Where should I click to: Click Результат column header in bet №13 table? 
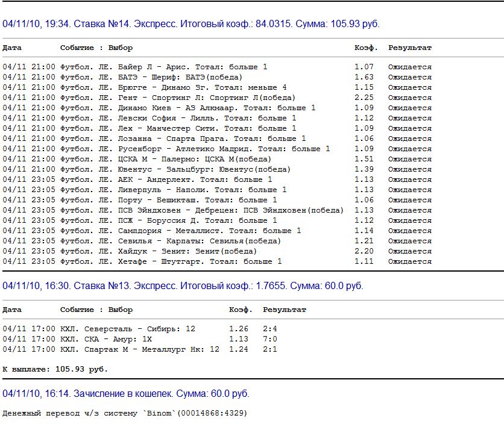tap(285, 310)
